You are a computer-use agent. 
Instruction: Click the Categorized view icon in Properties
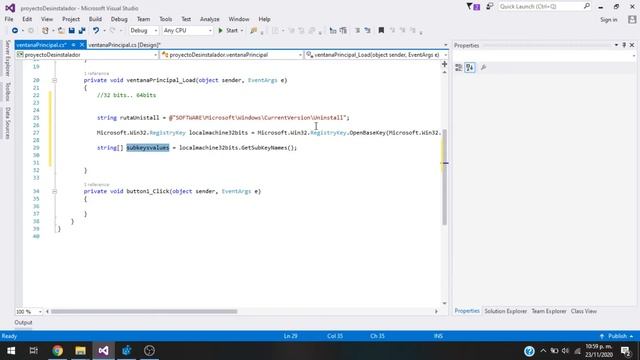458,68
